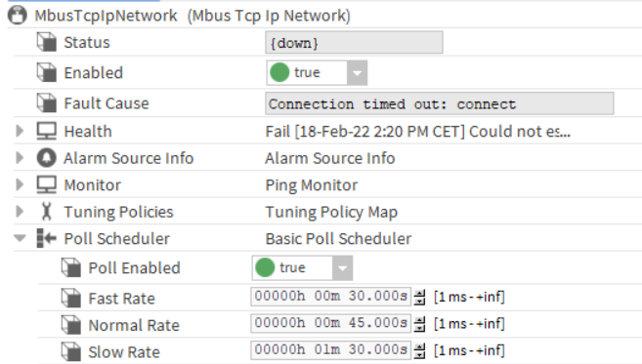Expand the Monitor row
The width and height of the screenshot is (642, 364).
click(20, 184)
